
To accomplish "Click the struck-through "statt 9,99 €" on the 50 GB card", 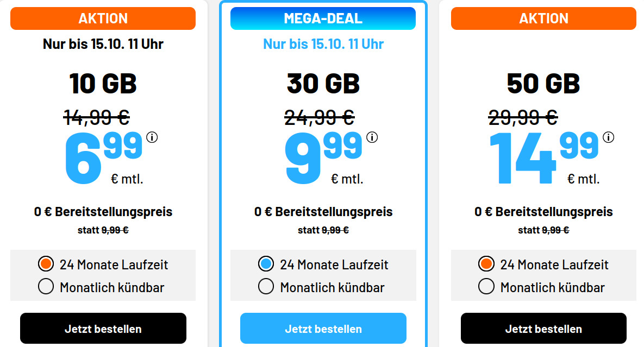I will (x=543, y=229).
